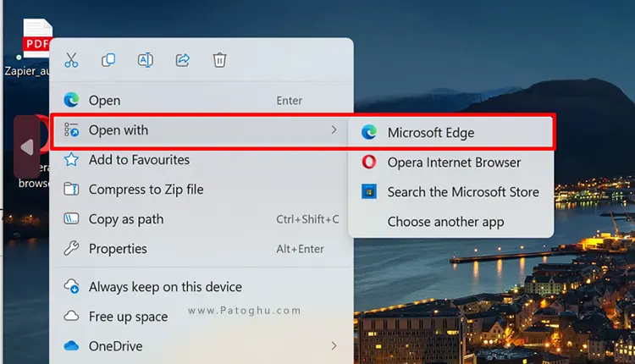Expand the Open with submenu arrow
The height and width of the screenshot is (364, 635).
334,130
